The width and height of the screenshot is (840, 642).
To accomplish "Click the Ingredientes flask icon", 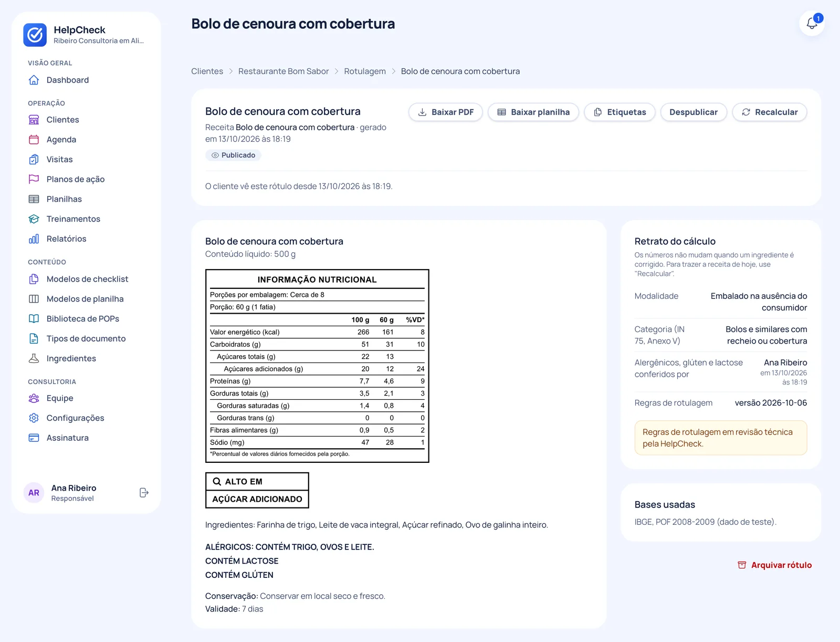I will (x=34, y=358).
